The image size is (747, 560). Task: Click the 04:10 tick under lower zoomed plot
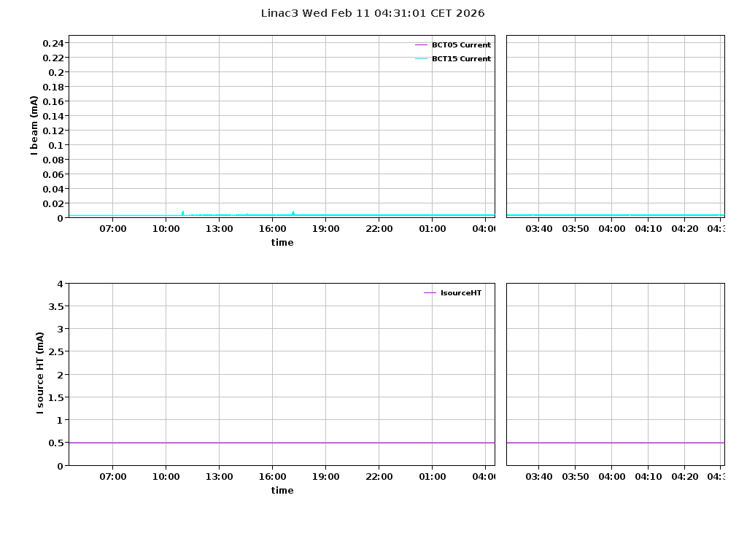648,477
